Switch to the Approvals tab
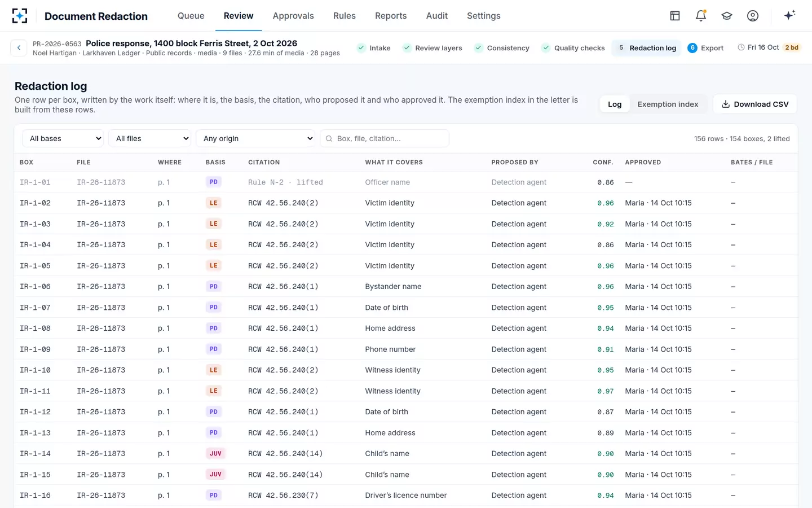The width and height of the screenshot is (812, 508). pyautogui.click(x=293, y=16)
